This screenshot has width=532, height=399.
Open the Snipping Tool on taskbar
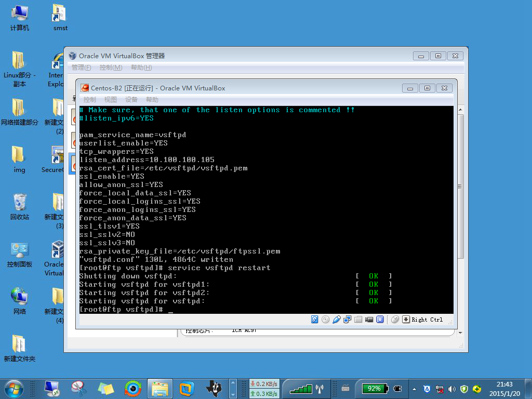click(79, 389)
